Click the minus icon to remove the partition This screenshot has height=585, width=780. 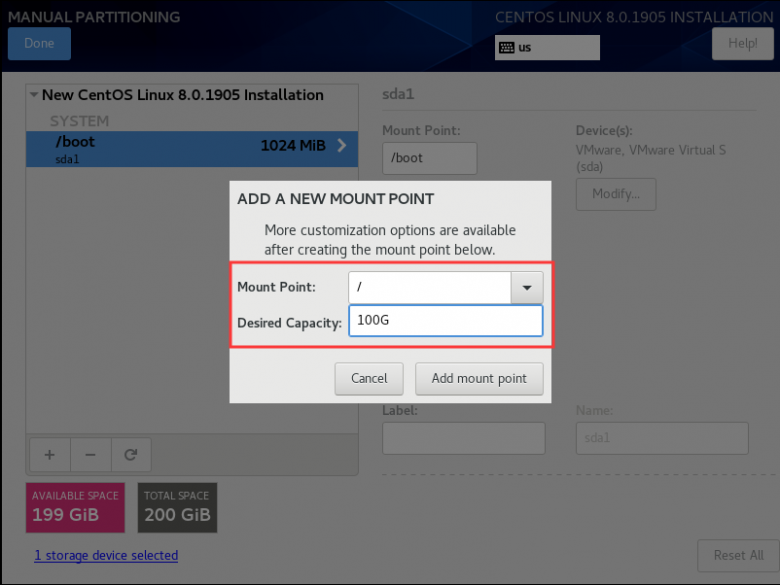coord(90,455)
